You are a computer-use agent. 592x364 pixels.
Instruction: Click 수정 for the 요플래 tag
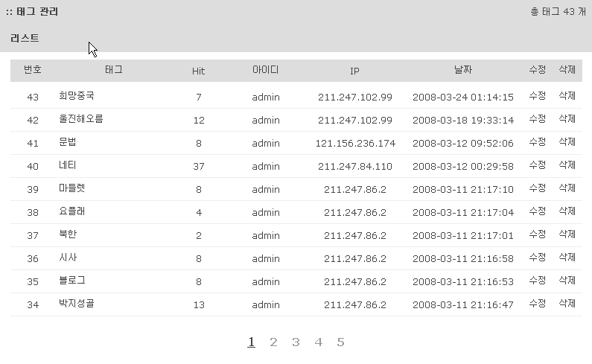point(537,211)
